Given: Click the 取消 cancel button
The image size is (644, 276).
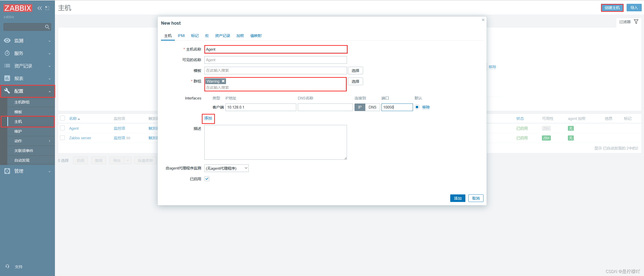Looking at the screenshot, I should (476, 198).
